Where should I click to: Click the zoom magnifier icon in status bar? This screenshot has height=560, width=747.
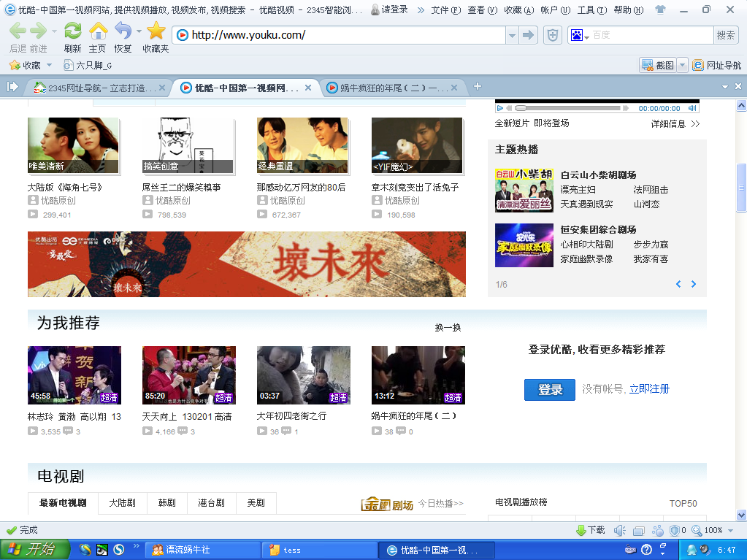click(697, 531)
